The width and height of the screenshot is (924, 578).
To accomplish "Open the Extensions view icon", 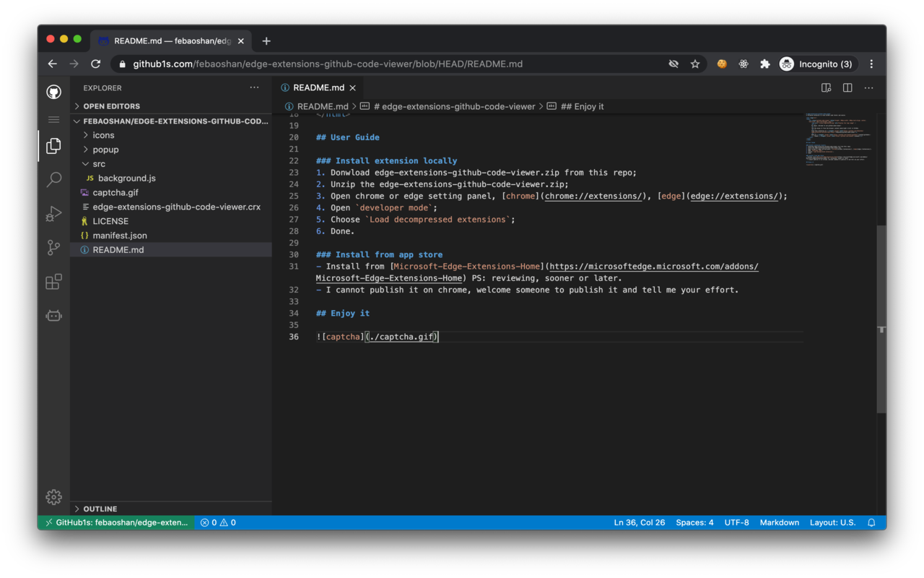I will coord(54,281).
